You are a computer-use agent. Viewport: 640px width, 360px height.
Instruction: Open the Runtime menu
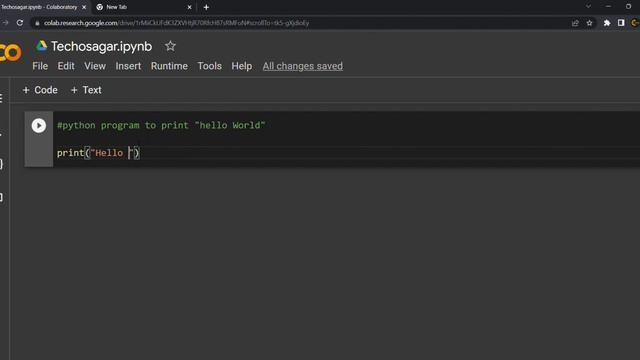[169, 66]
